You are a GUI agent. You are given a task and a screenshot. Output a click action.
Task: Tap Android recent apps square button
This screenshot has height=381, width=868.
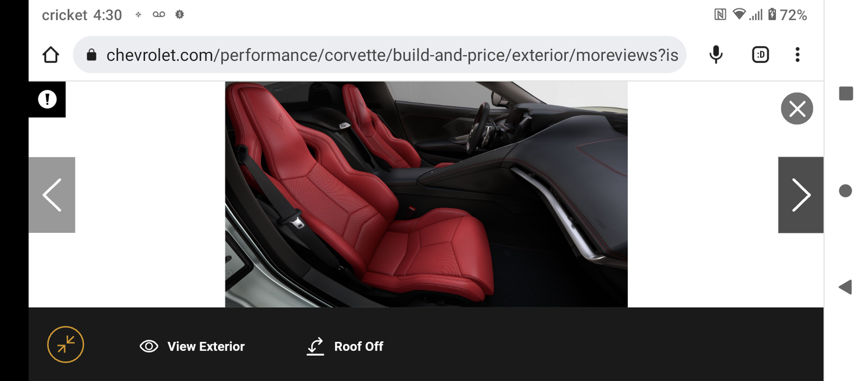[846, 93]
